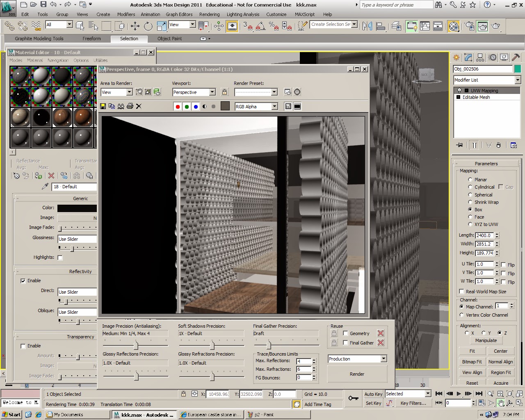Open Render Setup teapot icon
Image resolution: width=525 pixels, height=420 pixels.
click(x=469, y=26)
